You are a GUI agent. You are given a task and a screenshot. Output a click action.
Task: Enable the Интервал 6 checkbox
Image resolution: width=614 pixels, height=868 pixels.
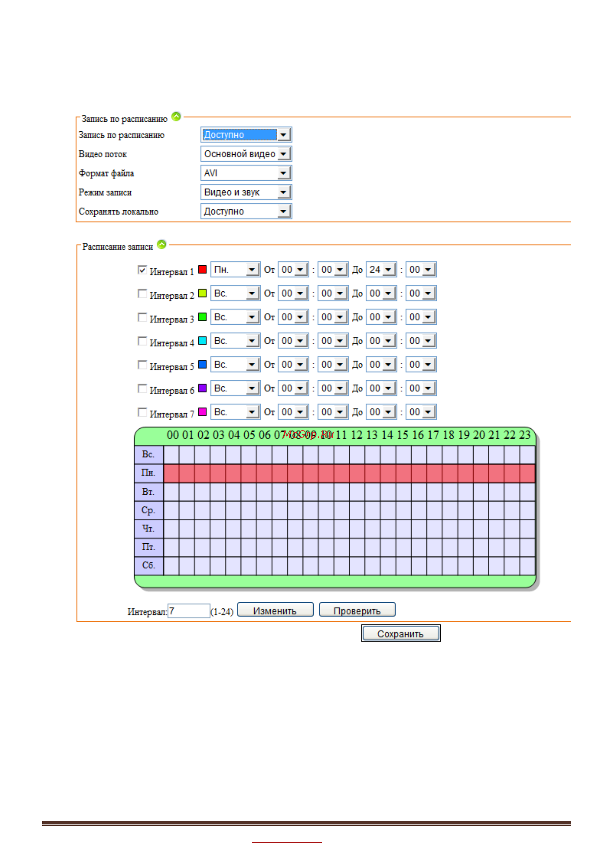(x=142, y=389)
